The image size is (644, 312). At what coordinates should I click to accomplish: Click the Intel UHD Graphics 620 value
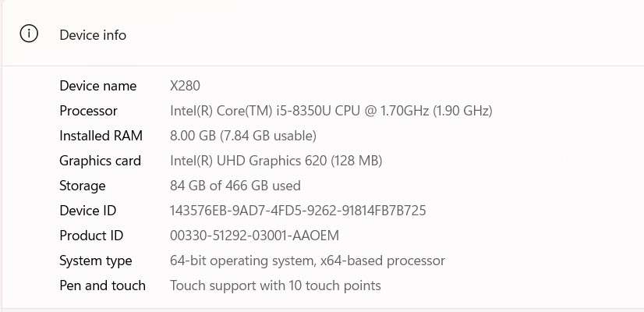[276, 161]
